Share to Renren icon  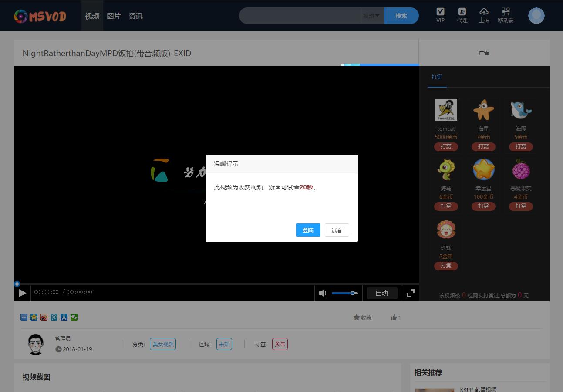(64, 317)
